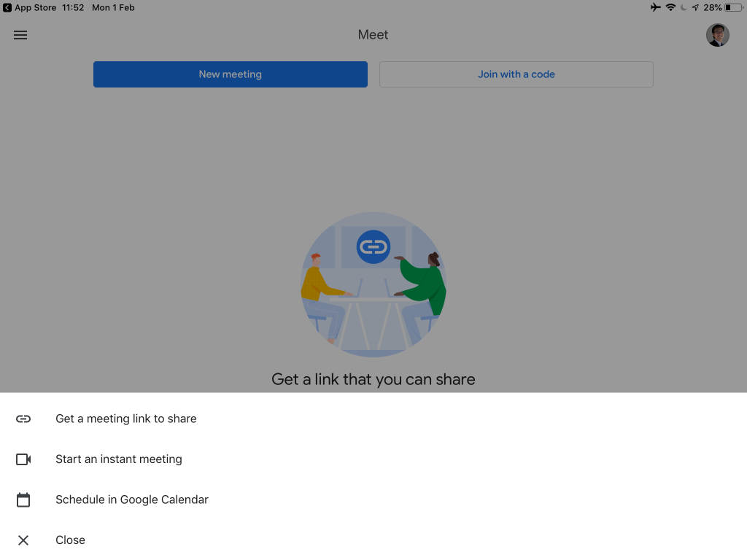The width and height of the screenshot is (747, 560).
Task: Select the calendar icon for scheduling
Action: pos(24,499)
